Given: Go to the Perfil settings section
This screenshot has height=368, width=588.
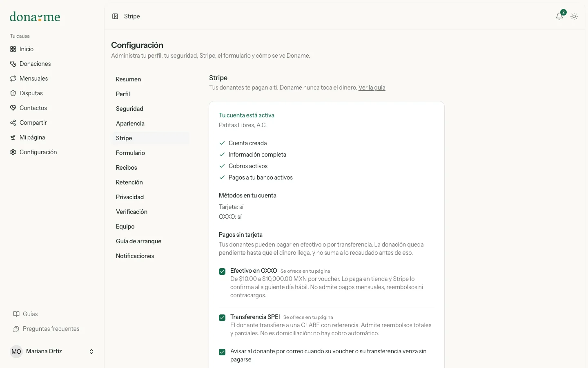Looking at the screenshot, I should pyautogui.click(x=150, y=94).
